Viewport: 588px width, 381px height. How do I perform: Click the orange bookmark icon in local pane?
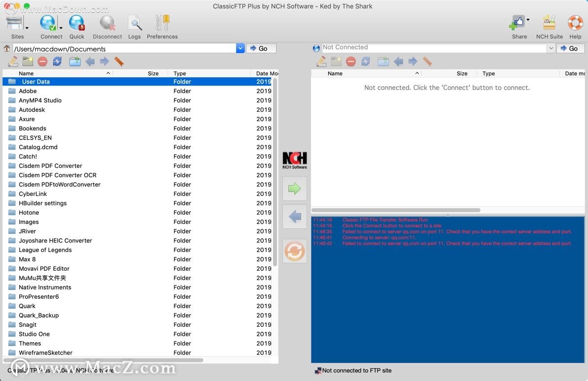[119, 62]
